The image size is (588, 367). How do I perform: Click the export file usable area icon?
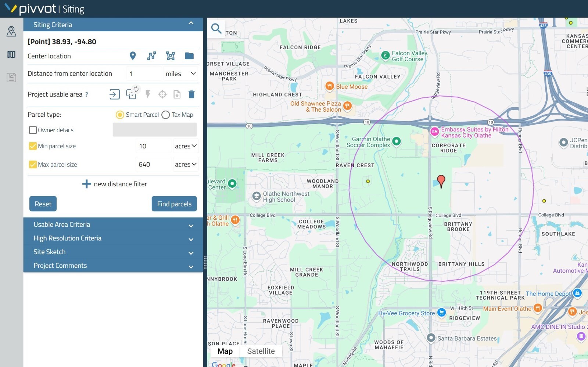tap(177, 94)
